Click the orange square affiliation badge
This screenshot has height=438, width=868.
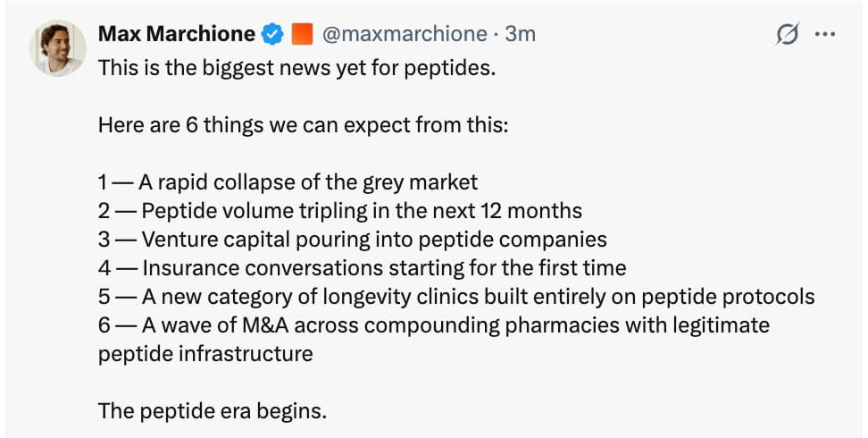[x=302, y=35]
